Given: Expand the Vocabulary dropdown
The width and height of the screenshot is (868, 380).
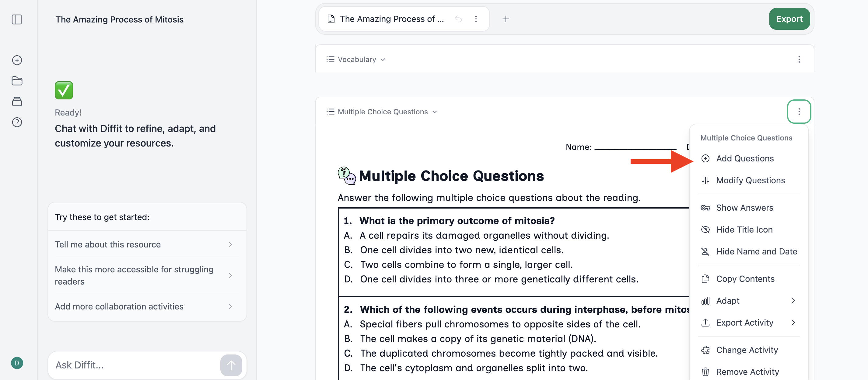Looking at the screenshot, I should pyautogui.click(x=361, y=60).
